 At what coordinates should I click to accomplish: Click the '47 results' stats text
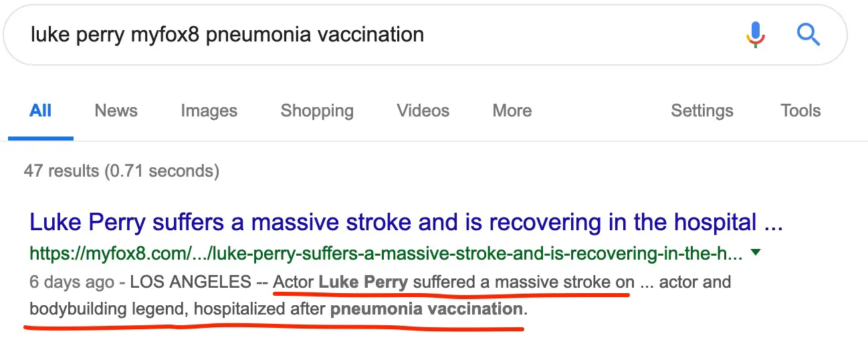click(122, 171)
